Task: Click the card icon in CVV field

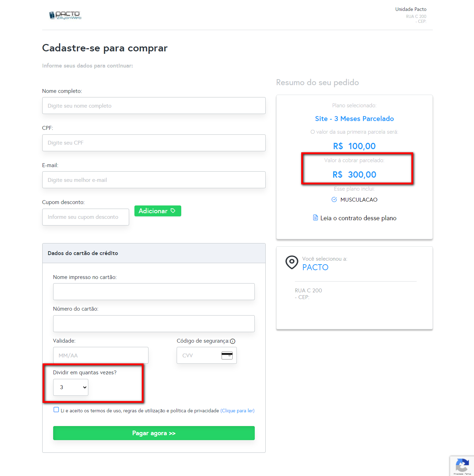Action: point(227,355)
